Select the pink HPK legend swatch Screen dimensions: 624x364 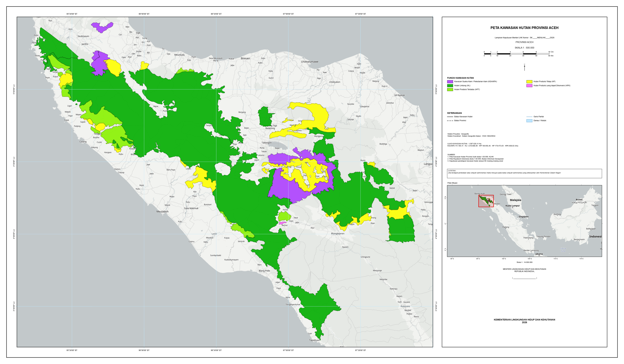(x=529, y=85)
